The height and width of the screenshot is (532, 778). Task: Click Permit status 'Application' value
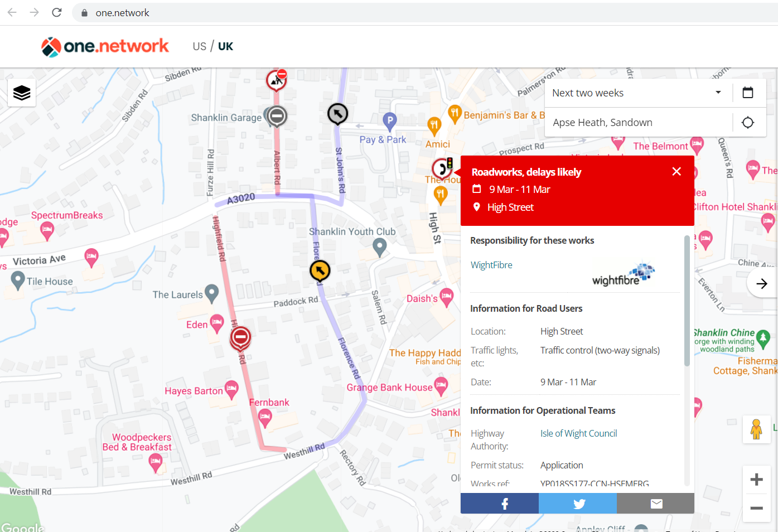(x=562, y=465)
